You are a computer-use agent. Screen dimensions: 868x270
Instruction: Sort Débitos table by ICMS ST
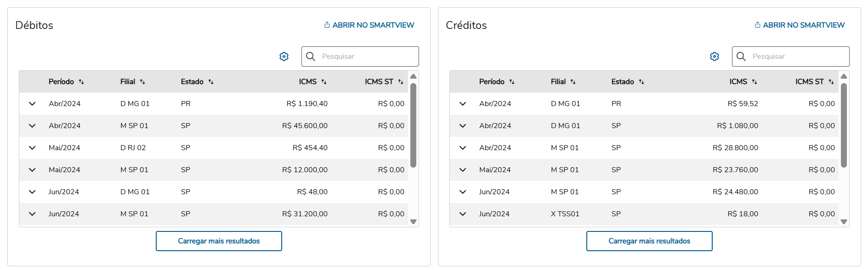point(401,82)
